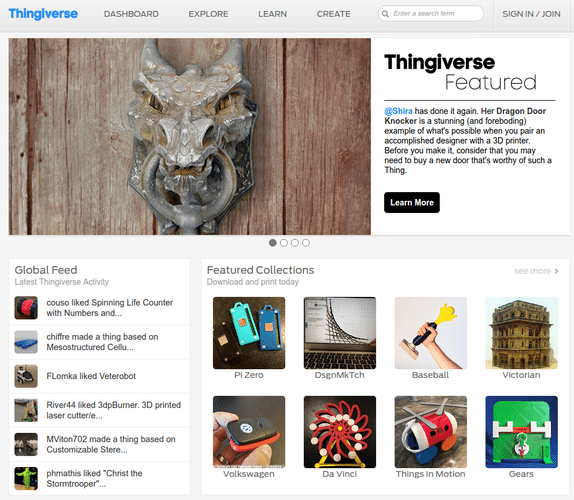
Task: Open the DASHBOARD menu item
Action: coord(131,14)
